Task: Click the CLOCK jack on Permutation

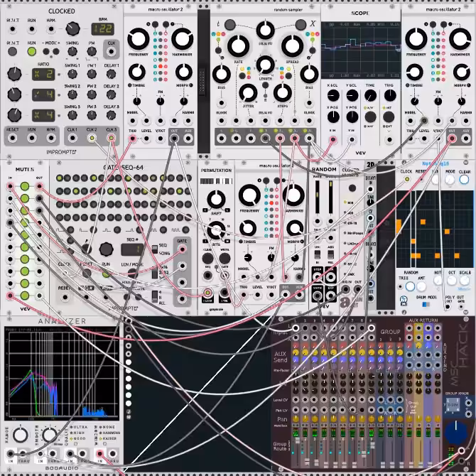Action: tap(207, 293)
